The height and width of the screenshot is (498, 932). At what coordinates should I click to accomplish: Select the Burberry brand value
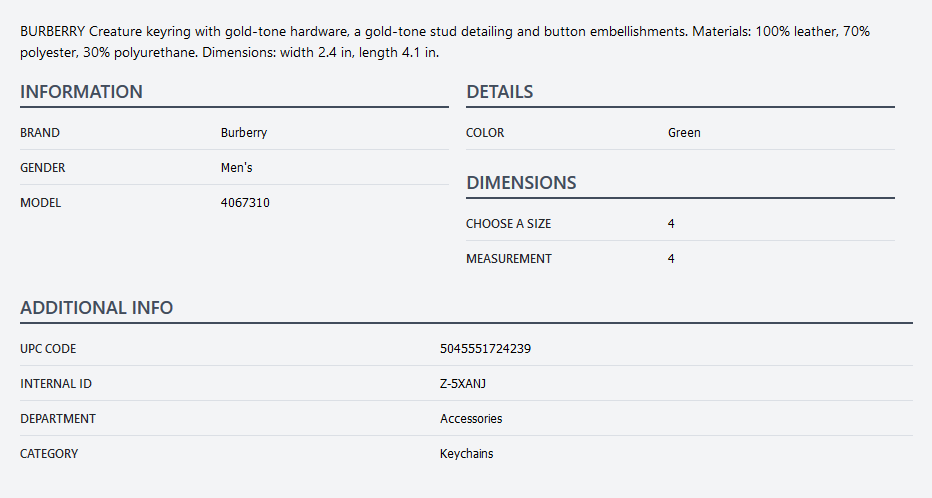(244, 133)
